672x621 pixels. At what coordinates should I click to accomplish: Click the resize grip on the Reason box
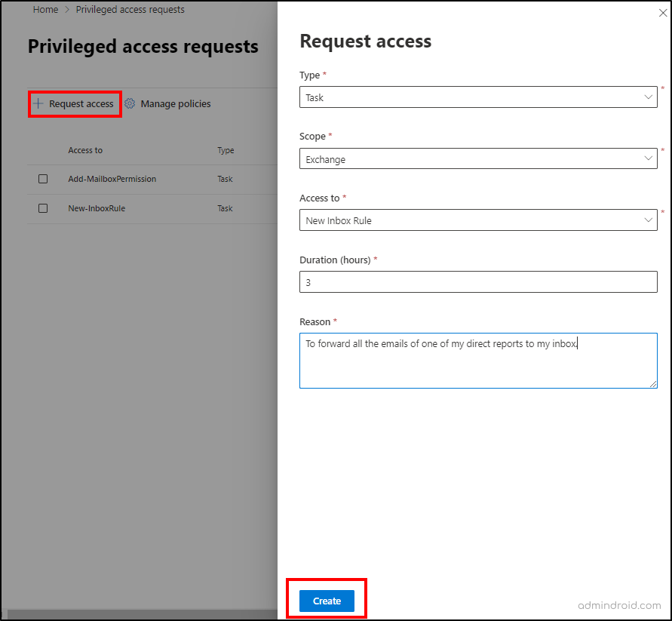pos(653,386)
